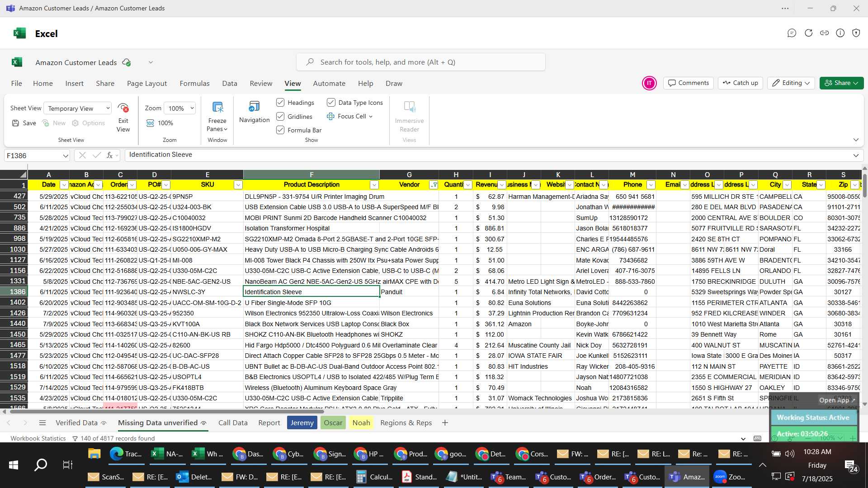The image size is (868, 488).
Task: Save the sheet view
Action: coord(24,123)
